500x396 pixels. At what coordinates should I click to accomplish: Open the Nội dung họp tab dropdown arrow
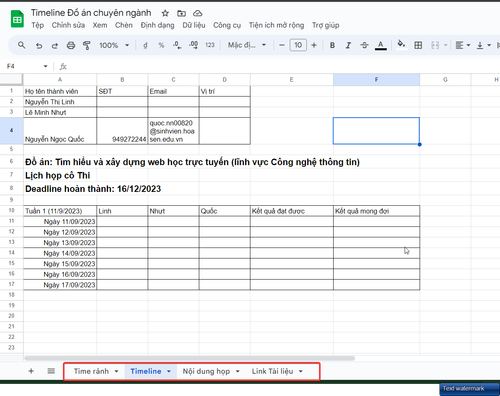[238, 371]
